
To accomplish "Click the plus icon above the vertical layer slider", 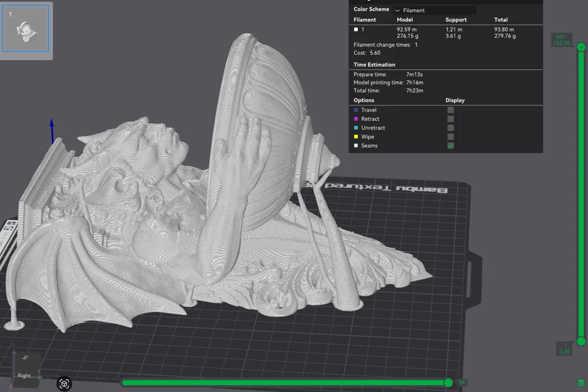I will pos(581,46).
